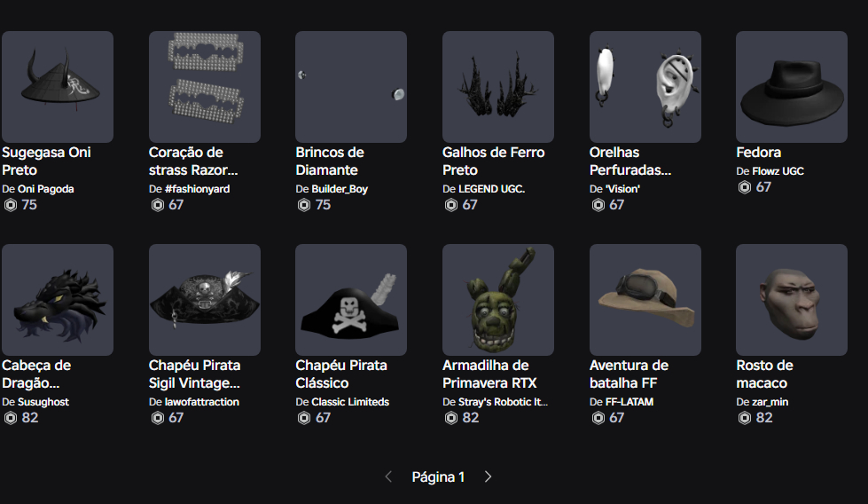This screenshot has width=868, height=504.
Task: Click the Robux icon under Cabeça de Dragão
Action: coord(11,418)
